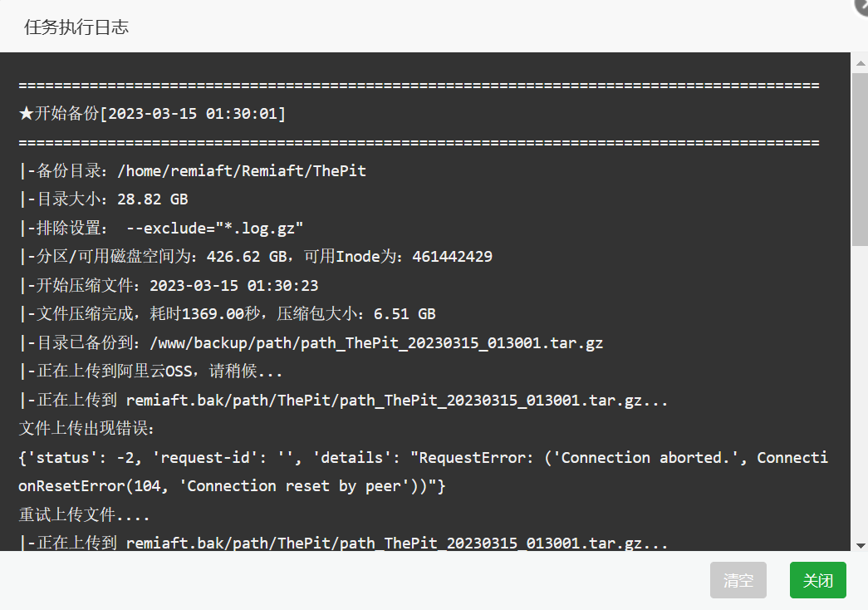This screenshot has width=868, height=610.
Task: Click the gray 清空 button
Action: coord(738,580)
